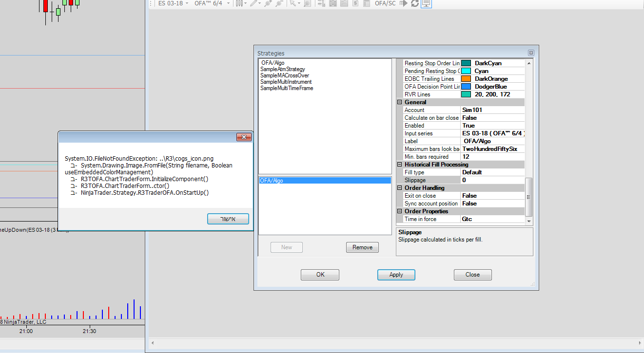Screen dimensions: 644x353
Task: Click the zoom out magnifier icon
Action: 279,3
